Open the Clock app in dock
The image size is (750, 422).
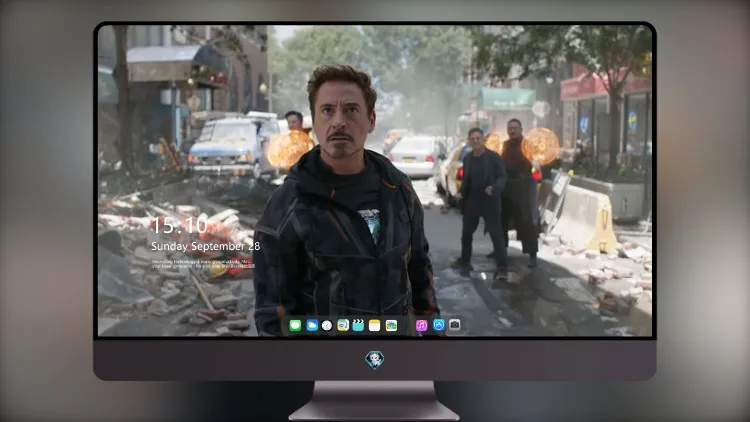[x=327, y=326]
